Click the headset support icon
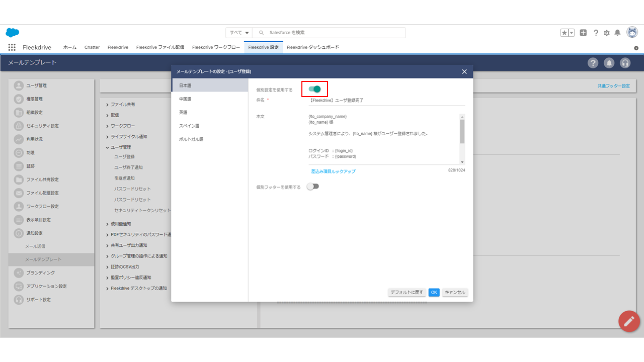The image size is (644, 362). pos(625,63)
